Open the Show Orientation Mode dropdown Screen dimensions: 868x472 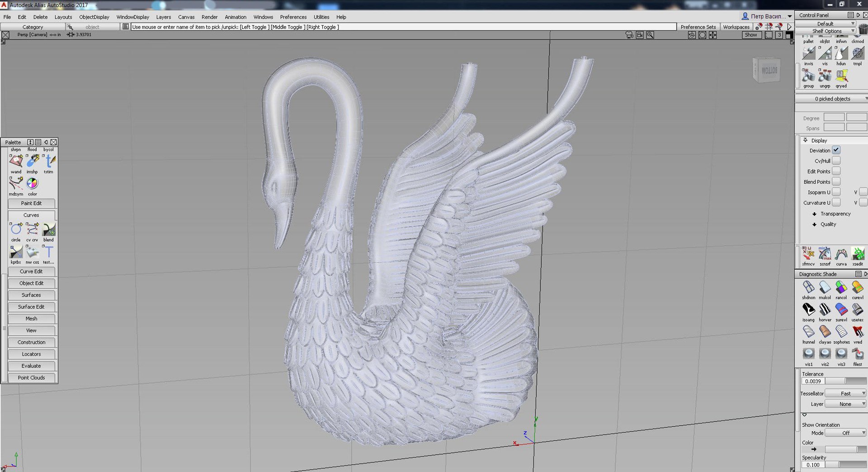pos(846,433)
